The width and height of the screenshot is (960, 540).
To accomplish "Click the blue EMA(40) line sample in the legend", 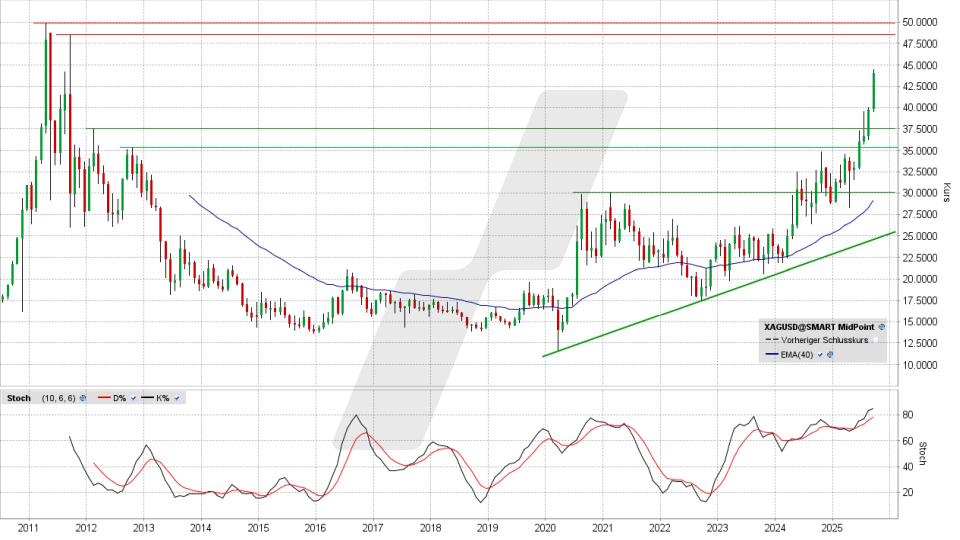I will pyautogui.click(x=773, y=355).
